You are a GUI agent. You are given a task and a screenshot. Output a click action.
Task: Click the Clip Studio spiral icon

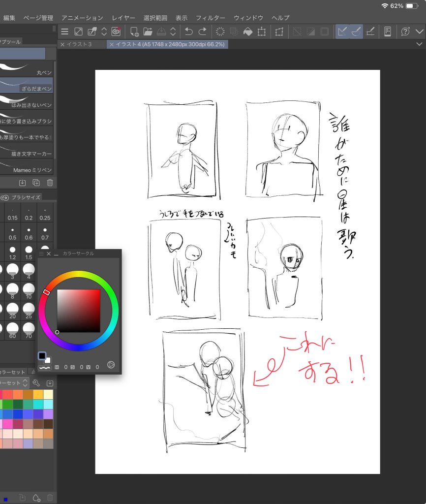click(116, 31)
